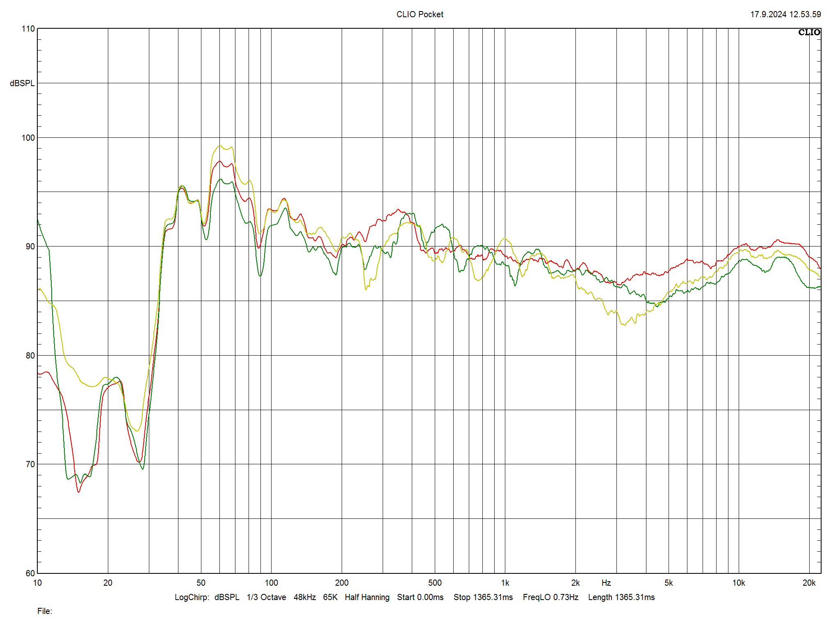Click the 100 y-axis value
Screen dimensions: 840x630
(x=28, y=138)
